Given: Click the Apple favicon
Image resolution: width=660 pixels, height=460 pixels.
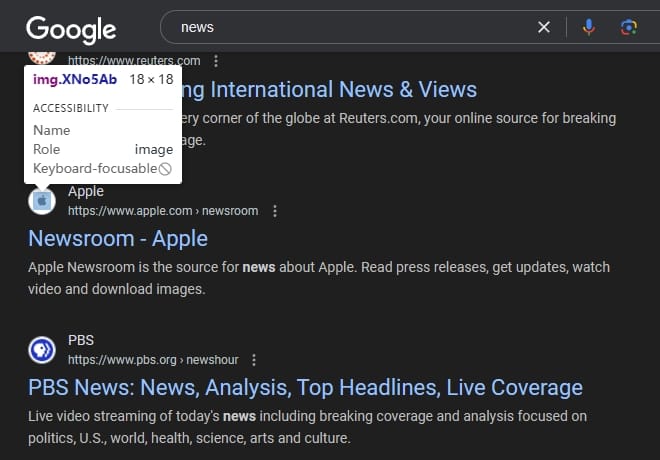Looking at the screenshot, I should [x=42, y=201].
